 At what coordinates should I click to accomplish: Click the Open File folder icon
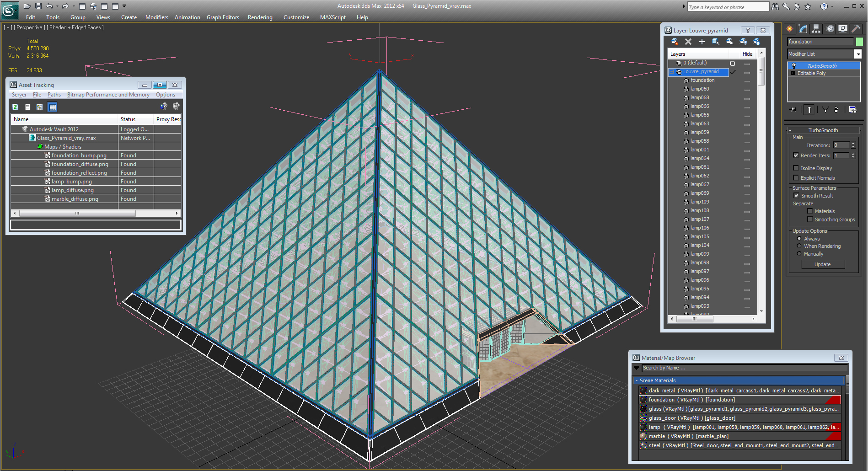pyautogui.click(x=27, y=6)
